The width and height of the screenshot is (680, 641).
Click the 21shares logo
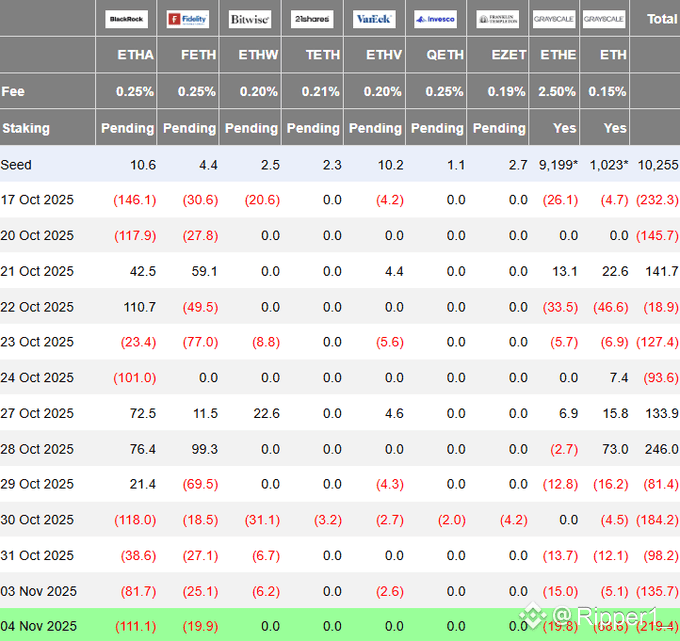point(312,19)
